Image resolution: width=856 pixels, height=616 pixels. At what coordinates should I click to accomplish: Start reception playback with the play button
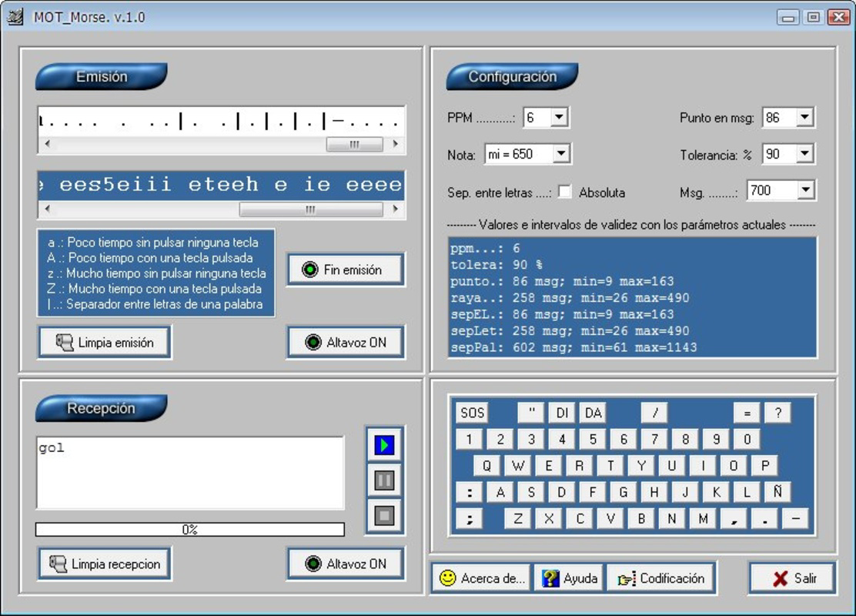coord(384,445)
